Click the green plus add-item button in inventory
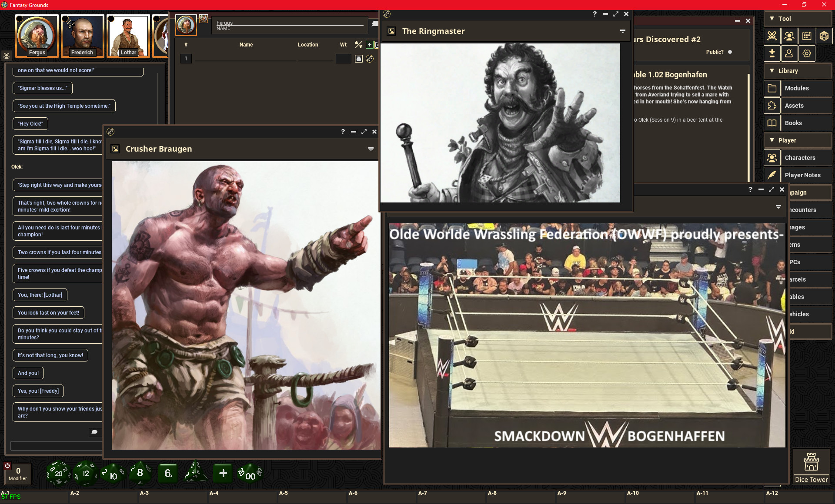835x504 pixels. click(x=369, y=45)
